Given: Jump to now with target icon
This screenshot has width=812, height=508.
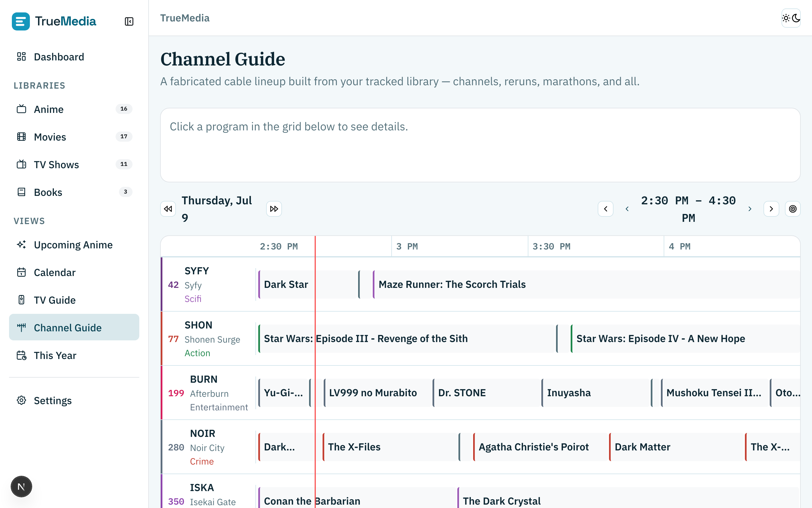Looking at the screenshot, I should pyautogui.click(x=793, y=209).
